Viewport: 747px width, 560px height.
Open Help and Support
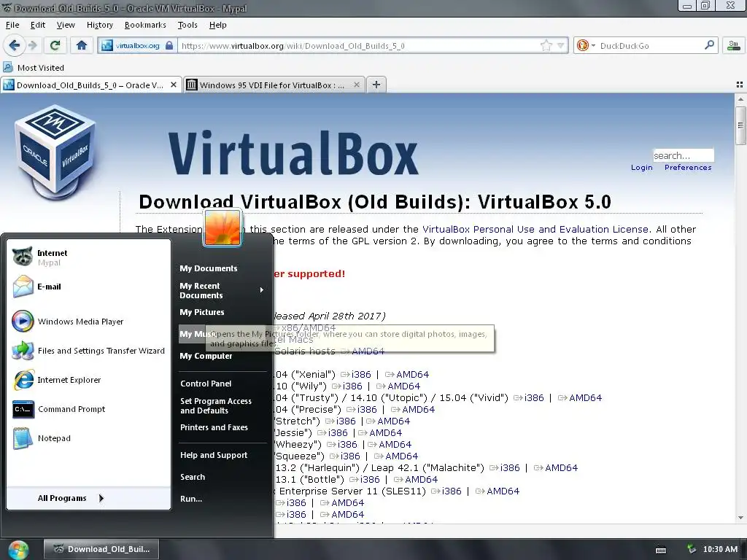pos(222,455)
